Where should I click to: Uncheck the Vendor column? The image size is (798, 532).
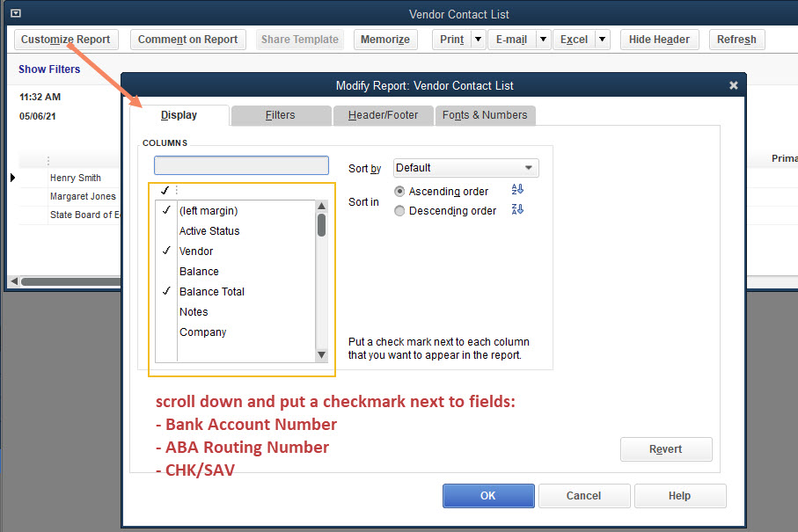(x=166, y=251)
